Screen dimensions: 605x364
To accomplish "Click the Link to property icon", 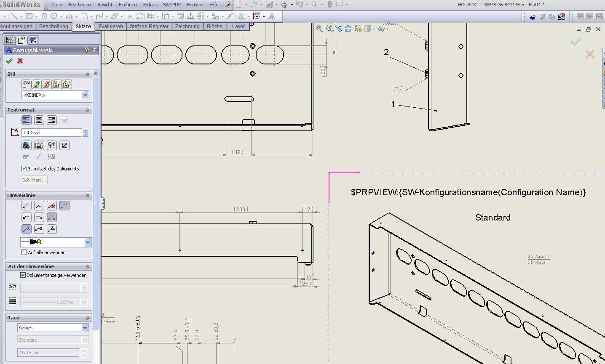I will (39, 146).
